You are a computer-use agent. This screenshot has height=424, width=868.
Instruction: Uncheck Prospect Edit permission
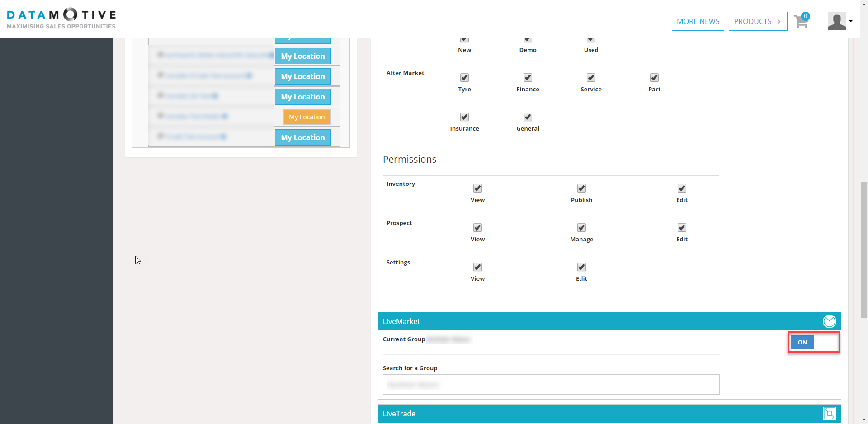(682, 228)
